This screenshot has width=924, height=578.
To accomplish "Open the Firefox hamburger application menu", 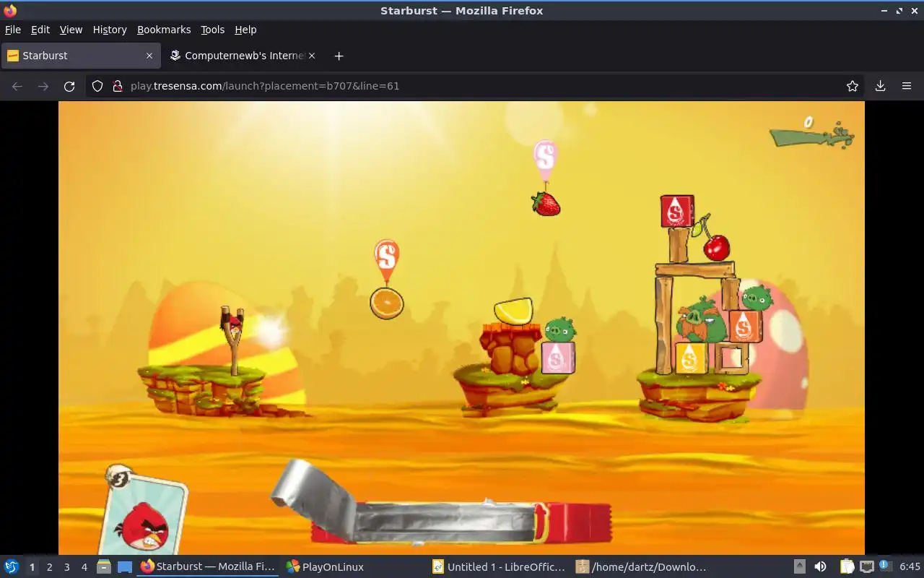I will (907, 86).
